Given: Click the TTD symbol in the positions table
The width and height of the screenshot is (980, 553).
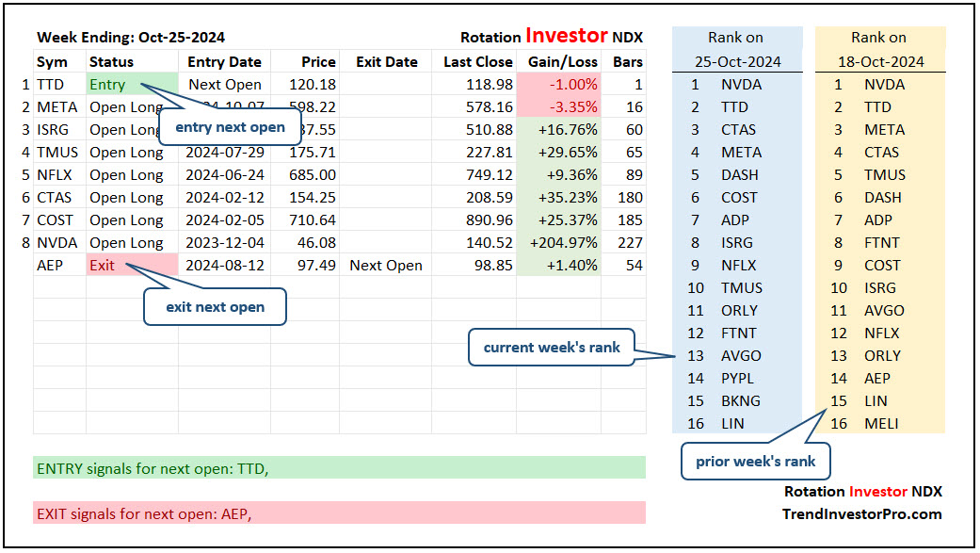Looking at the screenshot, I should pyautogui.click(x=50, y=85).
